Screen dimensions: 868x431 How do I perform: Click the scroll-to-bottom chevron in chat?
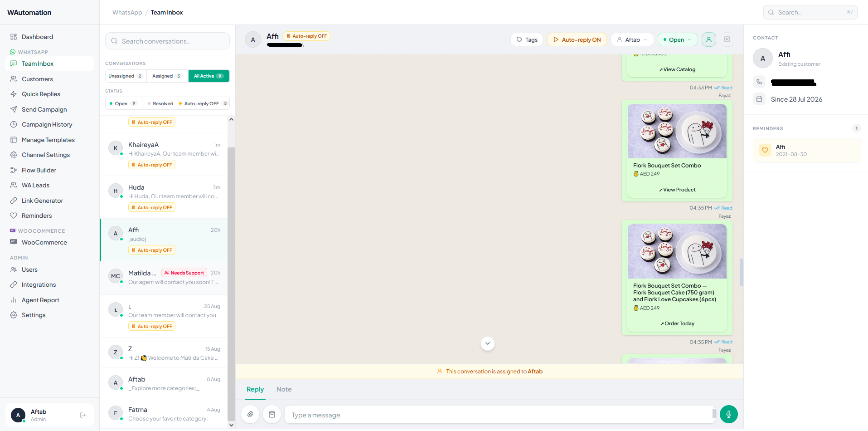488,343
